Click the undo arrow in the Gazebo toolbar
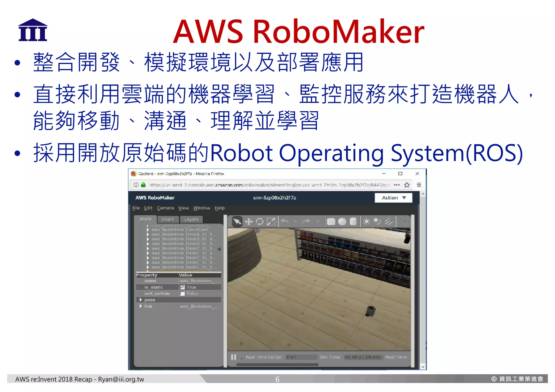555x392 pixels. 285,222
